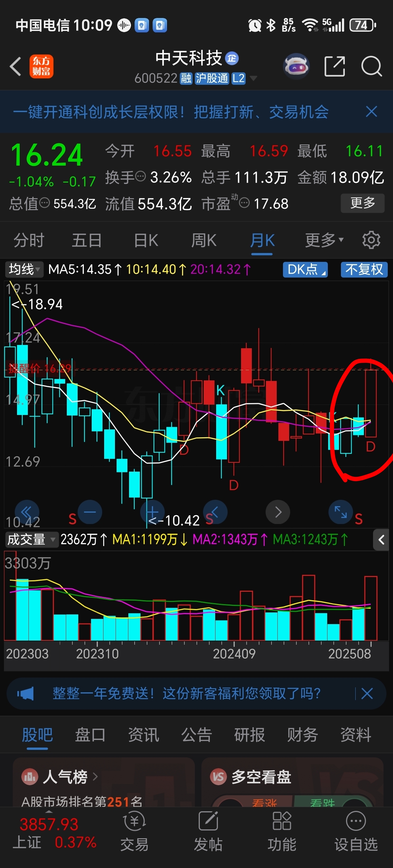393x868 pixels.
Task: Tap the 更多 quote details button
Action: pyautogui.click(x=363, y=203)
